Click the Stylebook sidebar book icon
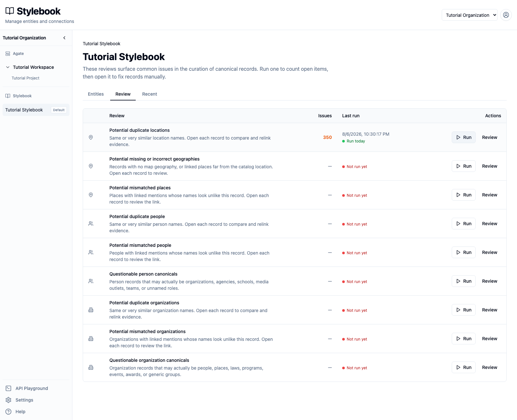This screenshot has width=517, height=420. point(8,96)
